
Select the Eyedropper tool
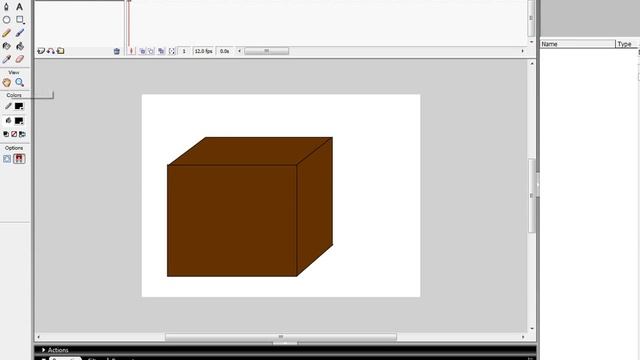point(7,59)
